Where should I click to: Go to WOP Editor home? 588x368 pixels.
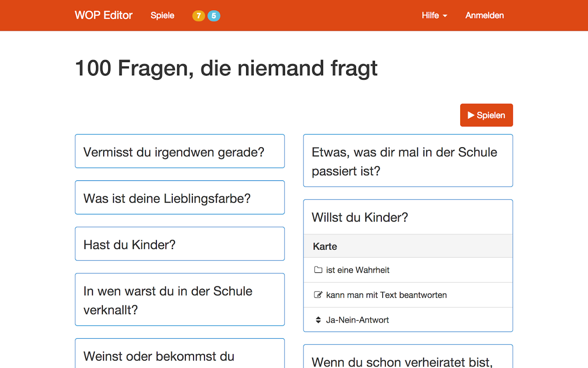click(104, 16)
